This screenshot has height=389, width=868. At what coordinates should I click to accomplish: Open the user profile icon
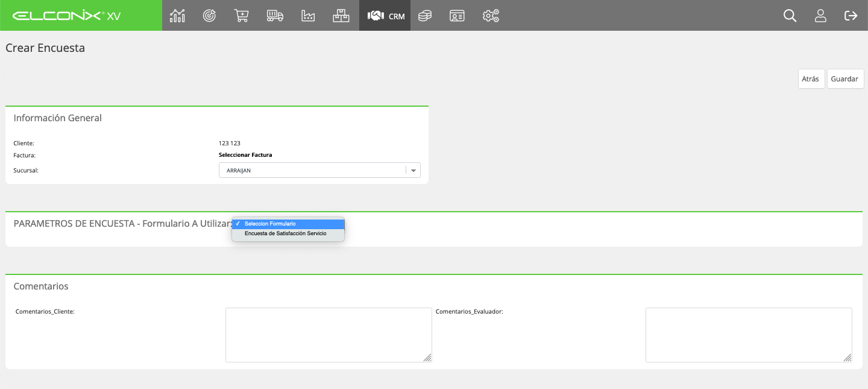point(820,16)
